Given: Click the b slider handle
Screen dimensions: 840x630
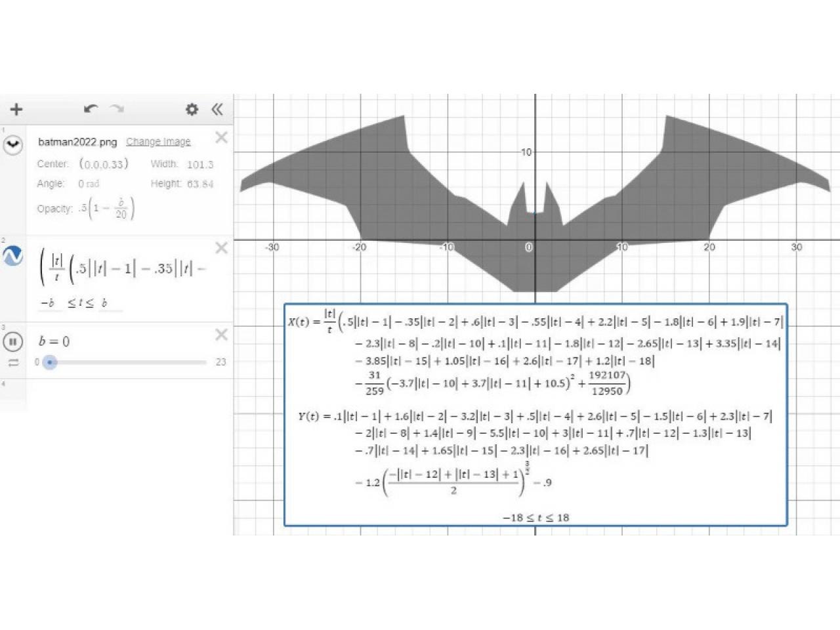Looking at the screenshot, I should pos(50,362).
